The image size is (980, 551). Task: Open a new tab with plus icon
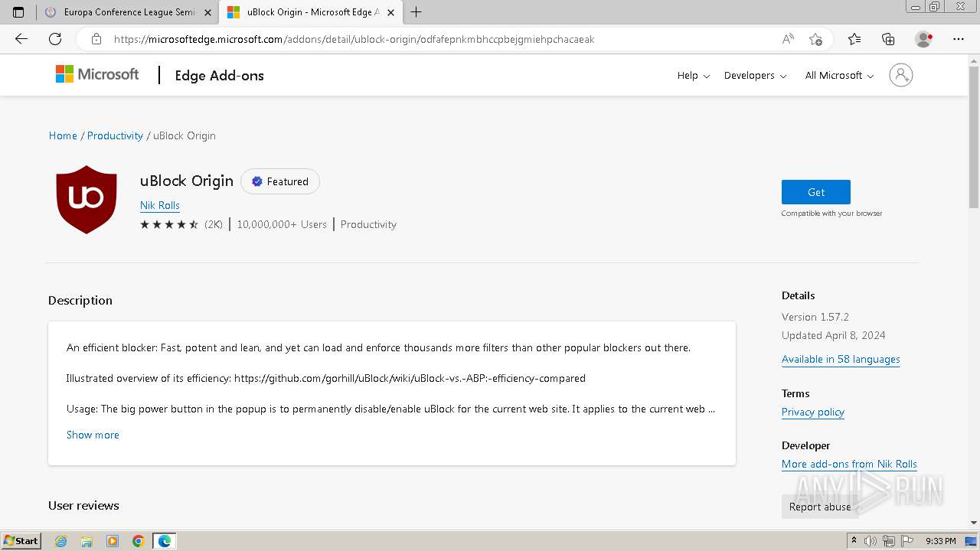[x=416, y=12]
